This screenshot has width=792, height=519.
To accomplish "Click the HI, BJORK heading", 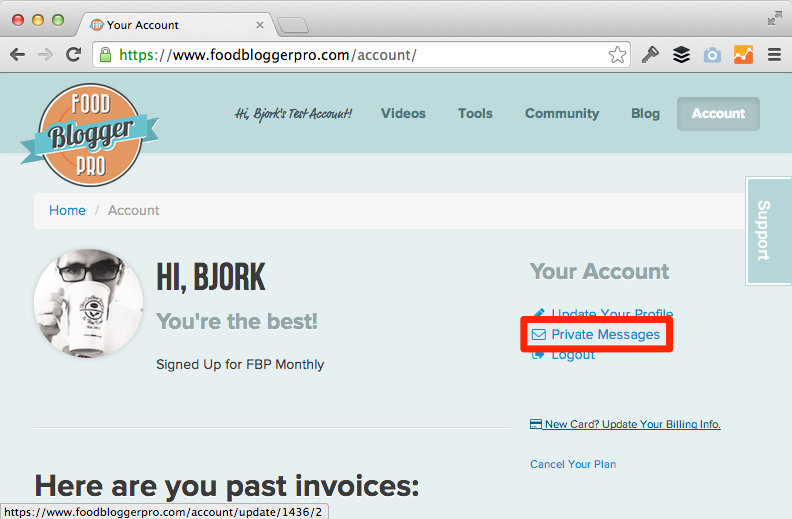I will click(211, 277).
